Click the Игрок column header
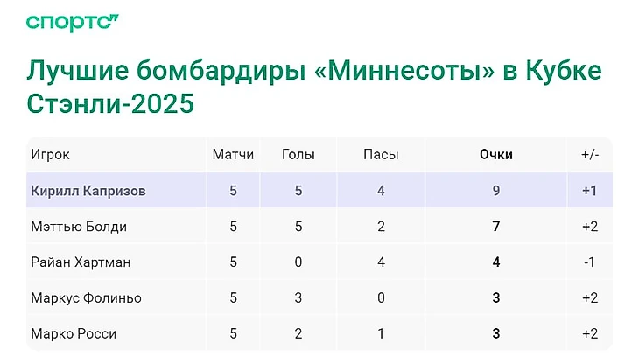Screen dimensions: 639x364 [x=50, y=155]
